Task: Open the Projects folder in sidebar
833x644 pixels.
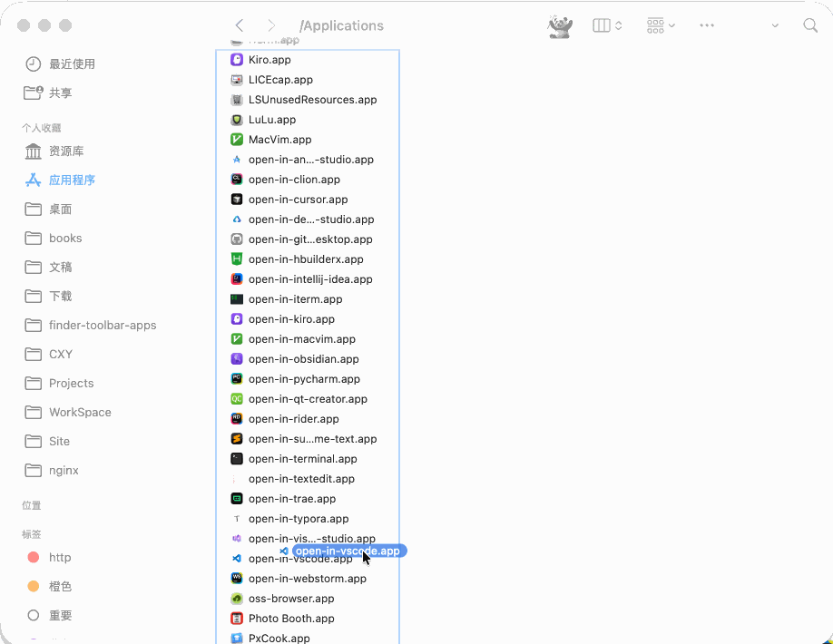Action: coord(71,383)
